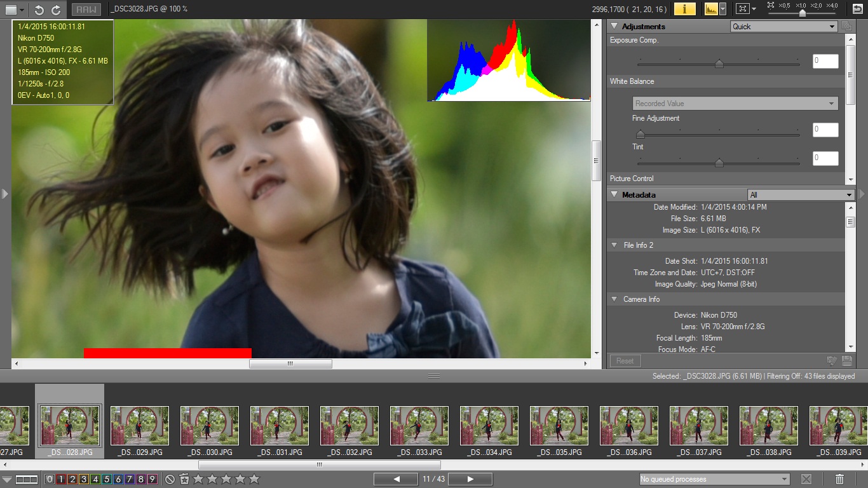
Task: Click the remove label circle-slash icon
Action: pyautogui.click(x=170, y=479)
